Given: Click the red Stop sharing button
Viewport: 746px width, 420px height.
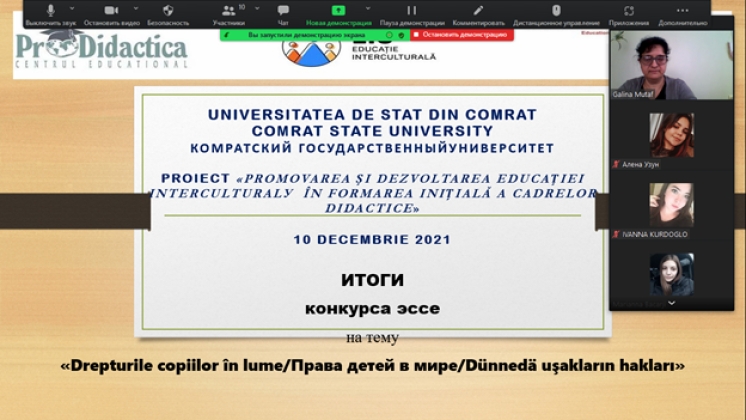Looking at the screenshot, I should pyautogui.click(x=460, y=34).
